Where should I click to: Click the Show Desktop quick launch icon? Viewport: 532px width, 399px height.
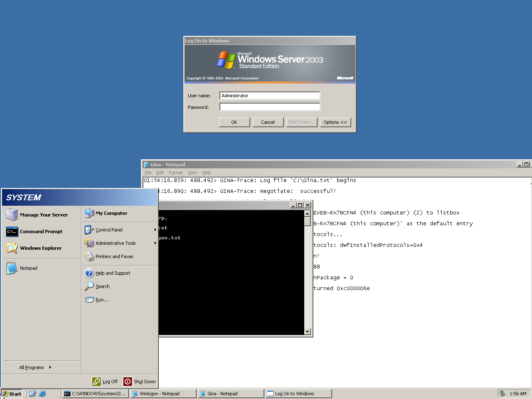33,394
